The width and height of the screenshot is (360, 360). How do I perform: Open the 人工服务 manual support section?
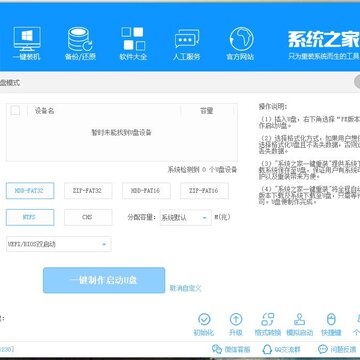click(x=187, y=44)
